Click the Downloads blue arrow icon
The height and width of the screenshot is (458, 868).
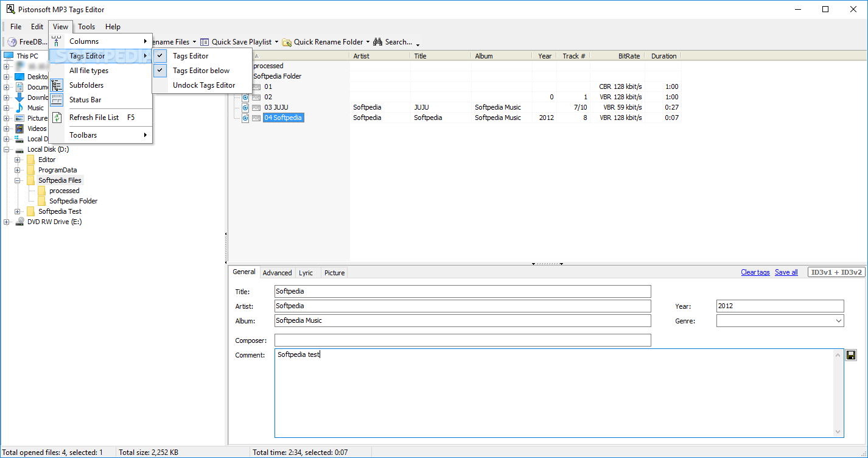(x=19, y=97)
